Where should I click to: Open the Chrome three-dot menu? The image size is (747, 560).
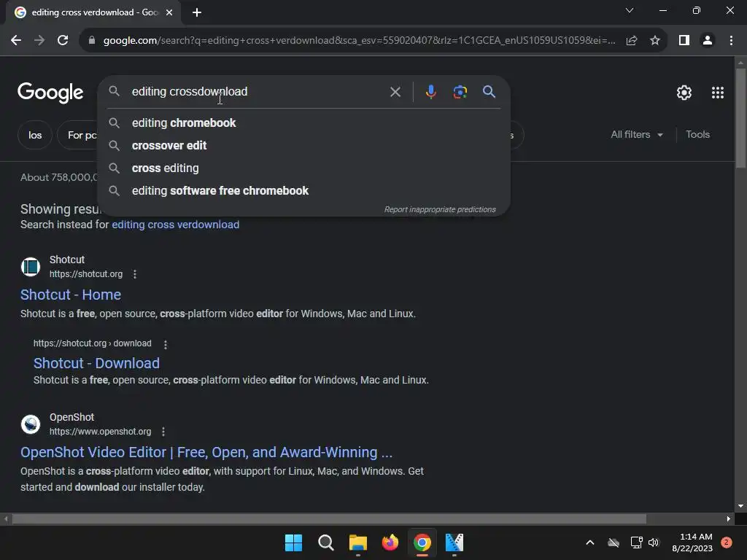(x=731, y=41)
